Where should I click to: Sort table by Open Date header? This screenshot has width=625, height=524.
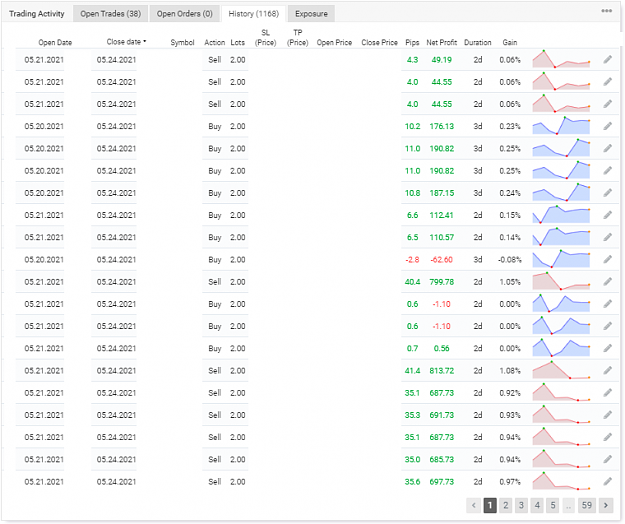[55, 42]
